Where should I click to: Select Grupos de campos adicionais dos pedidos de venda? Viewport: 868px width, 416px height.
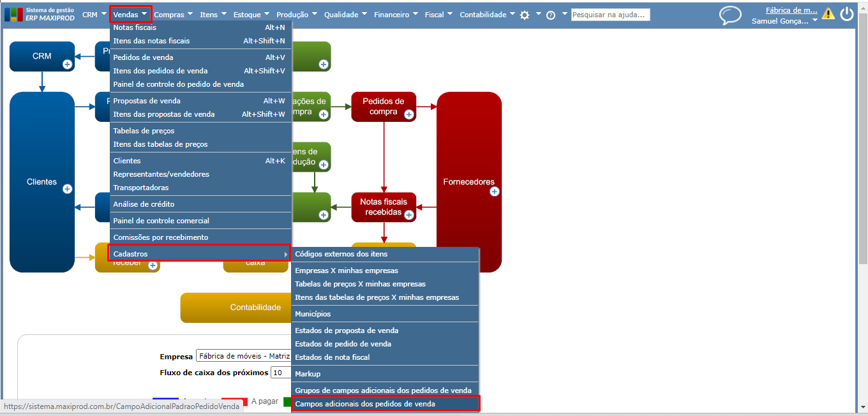point(385,390)
